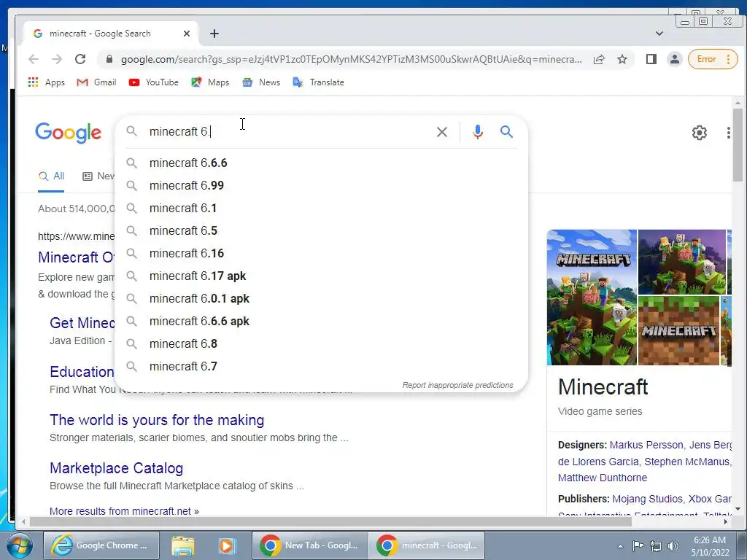Click Report inappropriate predictions
This screenshot has height=560, width=747.
tap(457, 385)
